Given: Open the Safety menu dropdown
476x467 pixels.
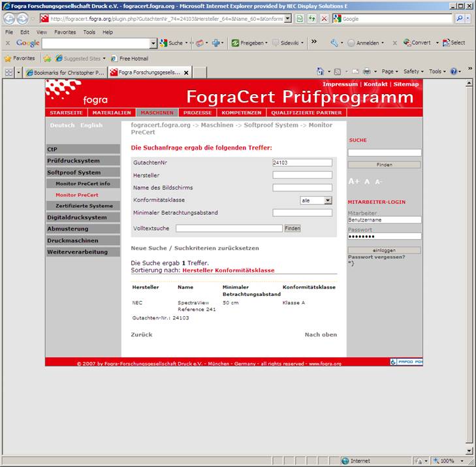Looking at the screenshot, I should tap(413, 71).
